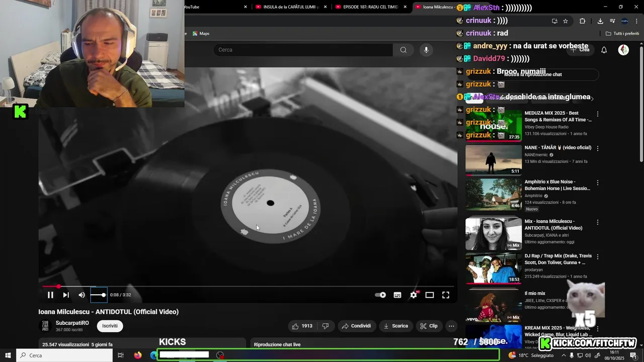644x362 pixels.
Task: Open SubcarpatiRO channel avatar
Action: click(45, 326)
